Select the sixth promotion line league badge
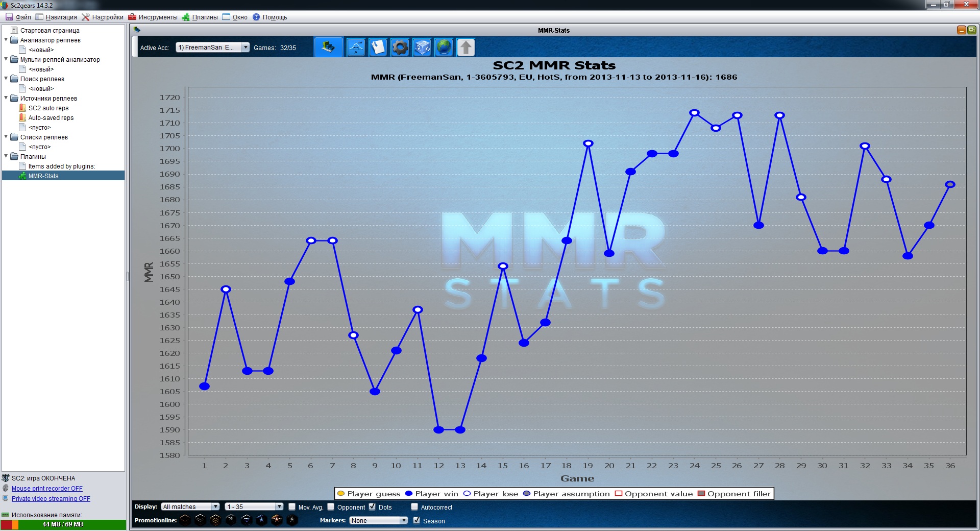980x531 pixels. point(261,520)
